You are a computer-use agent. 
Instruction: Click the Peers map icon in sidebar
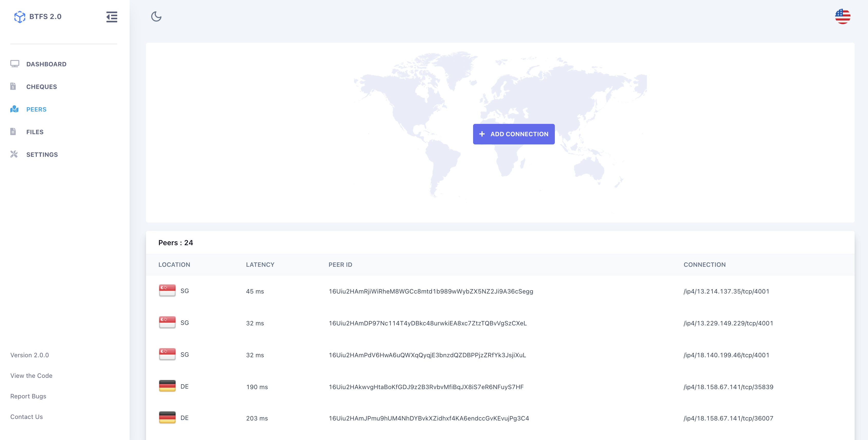[14, 109]
